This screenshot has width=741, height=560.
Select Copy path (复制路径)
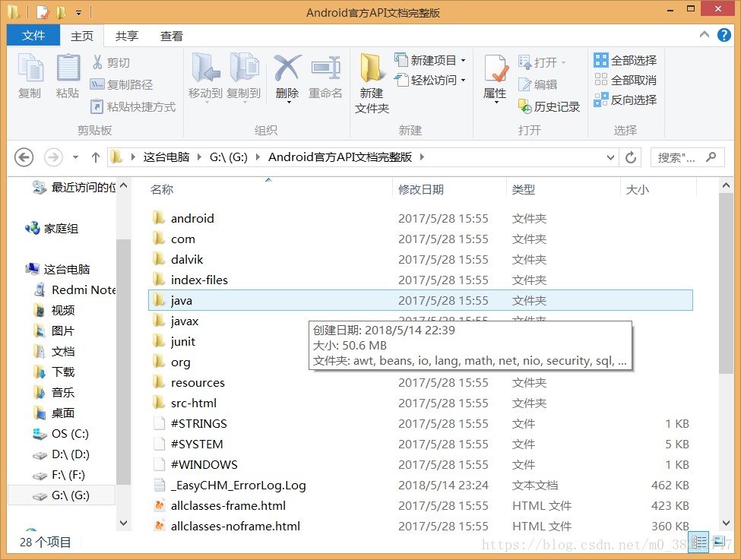pos(122,84)
